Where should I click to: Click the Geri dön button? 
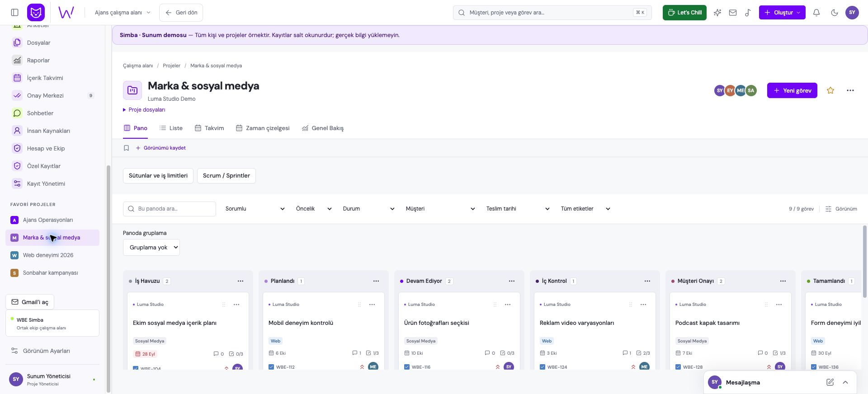(181, 13)
